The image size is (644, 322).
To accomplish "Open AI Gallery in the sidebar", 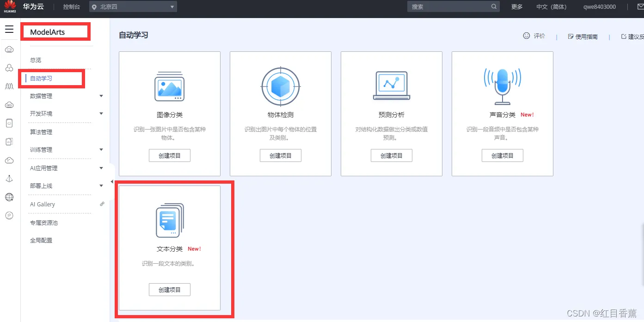I will point(43,204).
